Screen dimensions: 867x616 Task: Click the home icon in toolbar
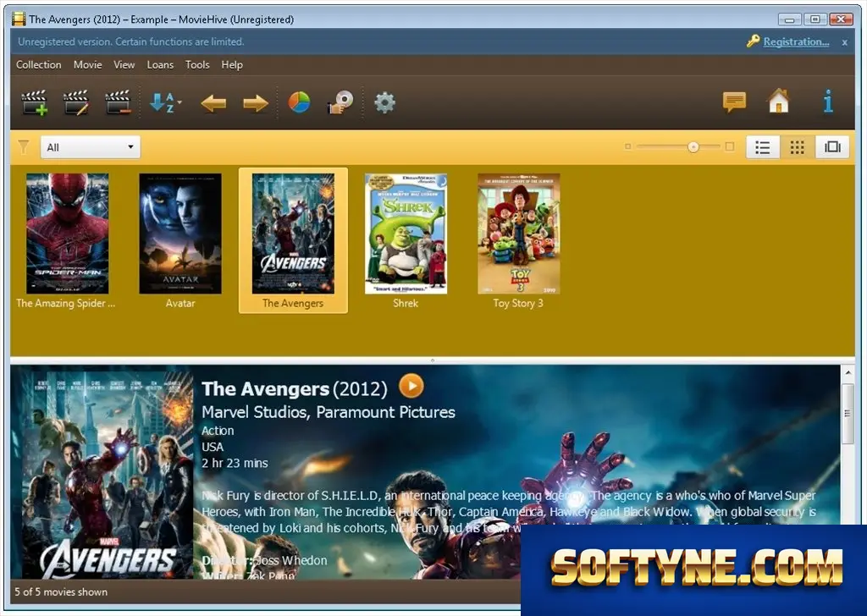(x=779, y=101)
